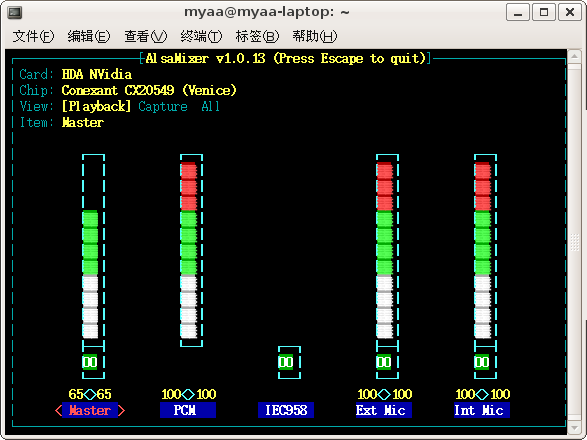The width and height of the screenshot is (587, 440).
Task: Open the 帮助(H) menu
Action: 314,36
